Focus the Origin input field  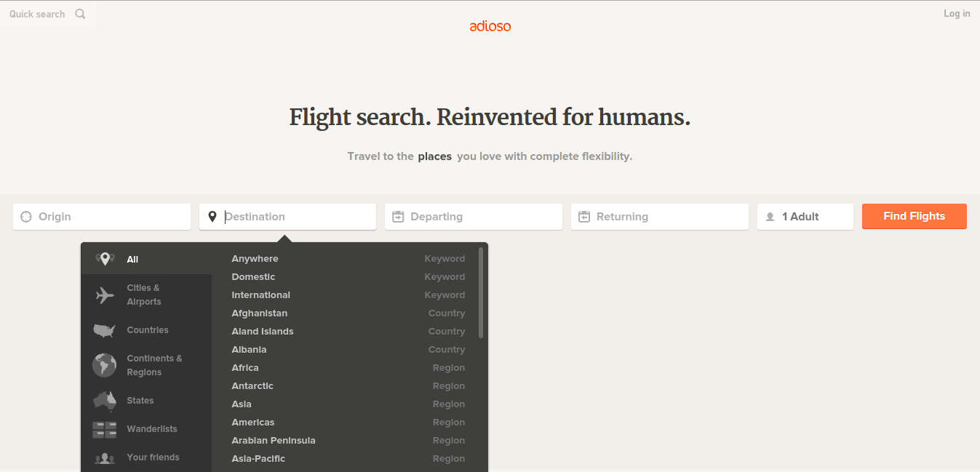point(102,217)
